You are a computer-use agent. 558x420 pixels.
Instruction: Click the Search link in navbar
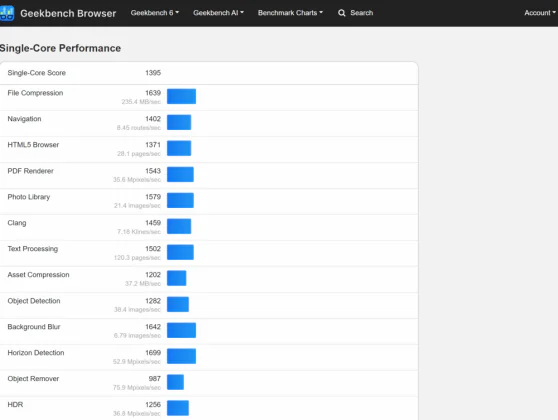click(x=362, y=13)
